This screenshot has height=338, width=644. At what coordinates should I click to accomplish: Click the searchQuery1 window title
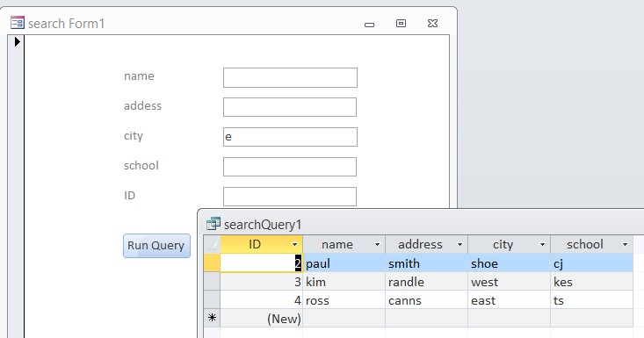[x=263, y=225]
